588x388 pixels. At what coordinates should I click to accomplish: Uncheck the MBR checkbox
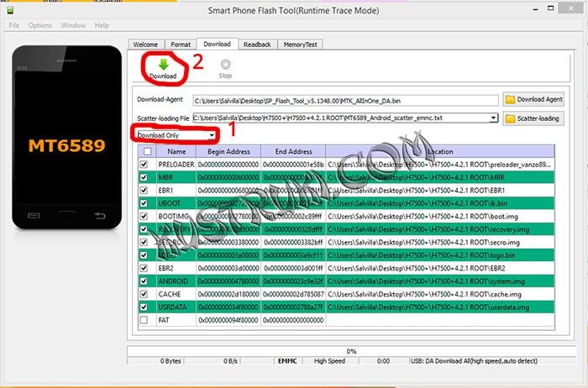click(144, 177)
